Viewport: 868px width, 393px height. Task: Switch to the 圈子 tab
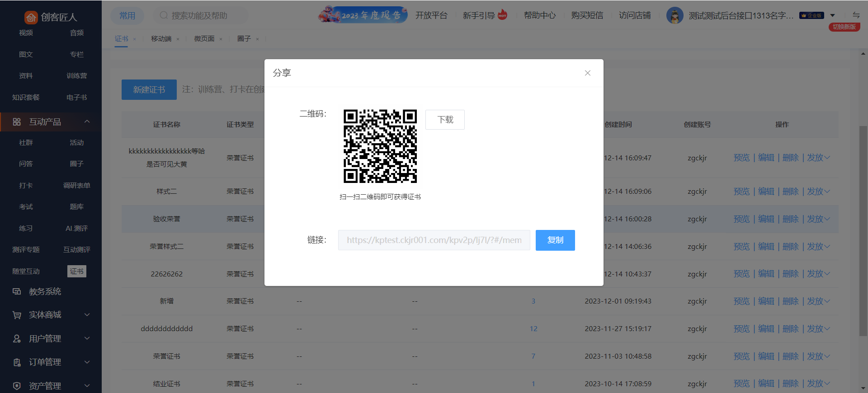pyautogui.click(x=244, y=39)
